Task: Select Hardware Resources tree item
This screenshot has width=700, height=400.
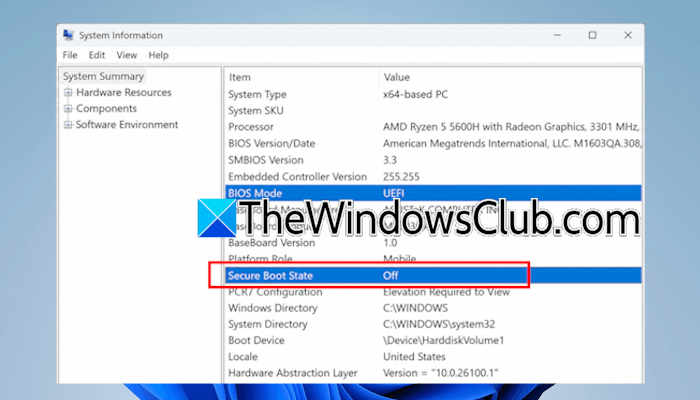Action: pyautogui.click(x=124, y=92)
